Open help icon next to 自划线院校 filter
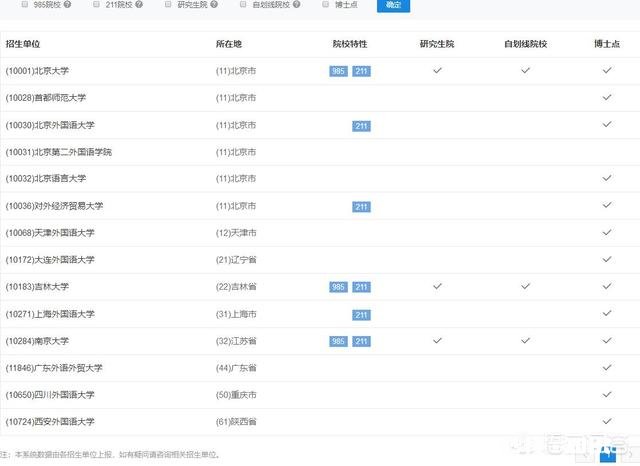640x466 pixels. [297, 4]
